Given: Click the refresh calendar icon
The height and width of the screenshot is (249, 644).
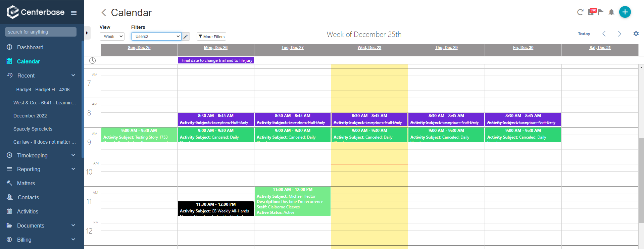Looking at the screenshot, I should (x=580, y=12).
